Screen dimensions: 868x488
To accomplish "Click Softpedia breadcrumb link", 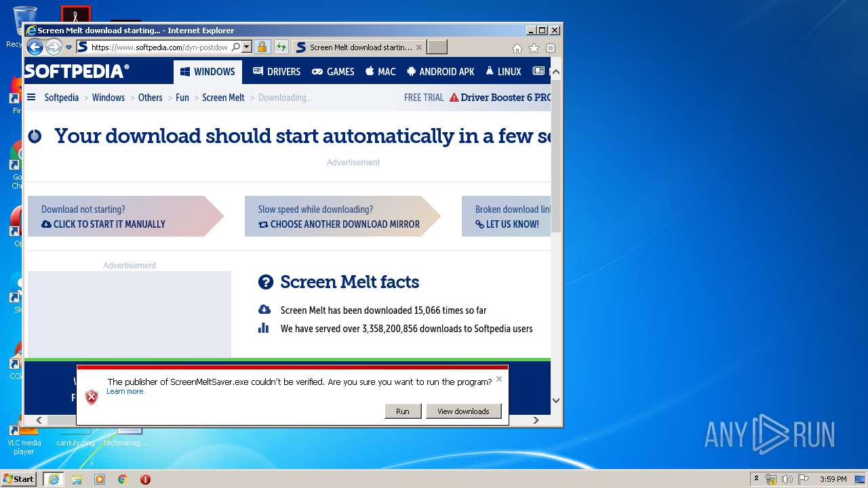I will point(62,98).
